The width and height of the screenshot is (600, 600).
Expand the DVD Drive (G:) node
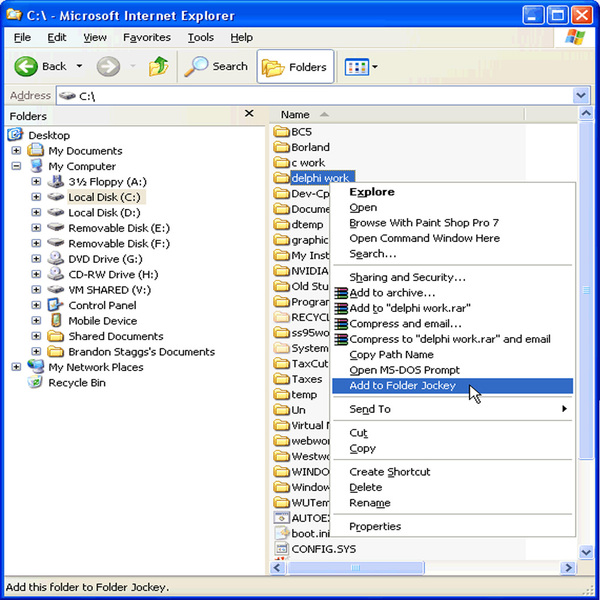tap(36, 259)
